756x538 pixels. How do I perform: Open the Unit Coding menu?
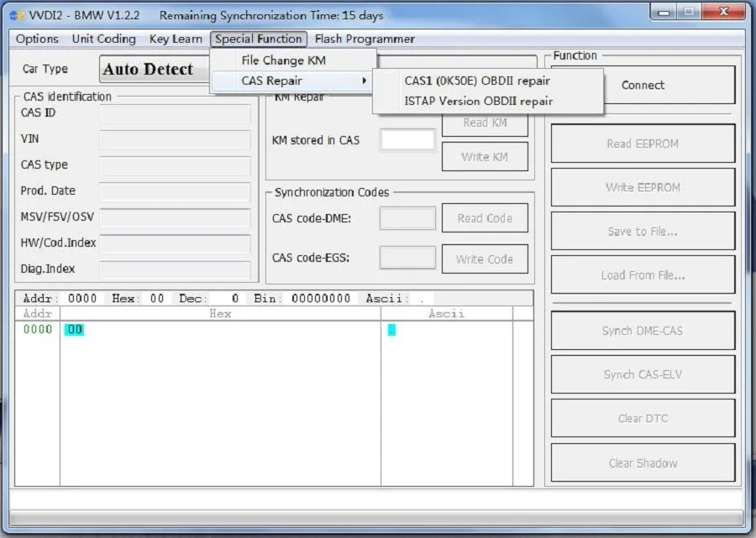pos(103,39)
